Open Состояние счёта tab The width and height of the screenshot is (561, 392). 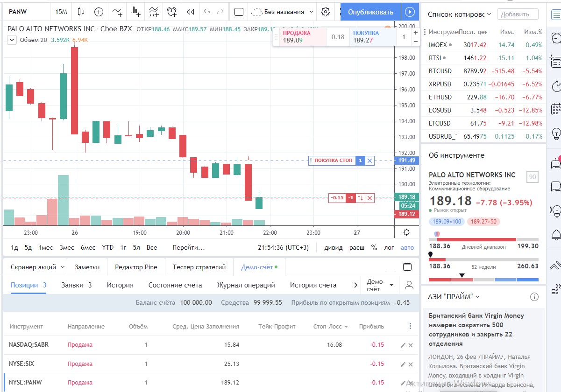coord(175,285)
